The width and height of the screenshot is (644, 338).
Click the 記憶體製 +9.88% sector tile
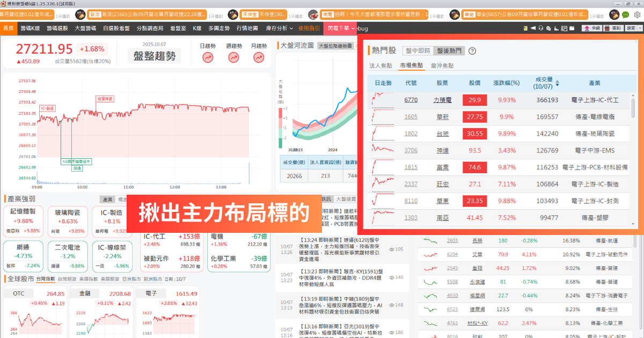pos(23,221)
